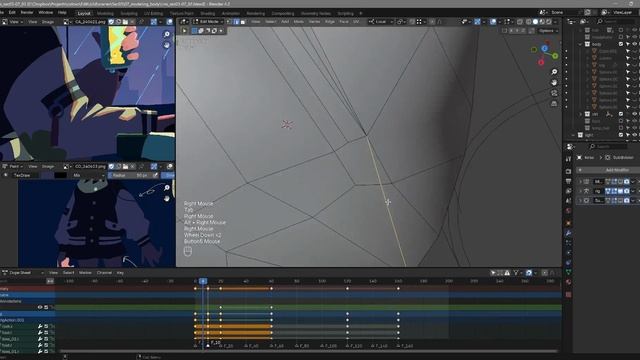Screen dimensions: 640x360
Task: Choose solid viewport shading sphere
Action: (535, 22)
